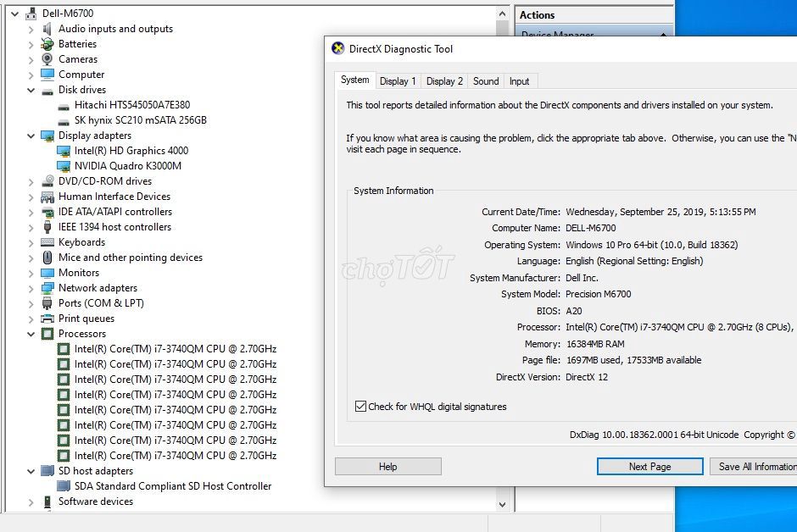Click the Keyboards icon

[x=47, y=242]
